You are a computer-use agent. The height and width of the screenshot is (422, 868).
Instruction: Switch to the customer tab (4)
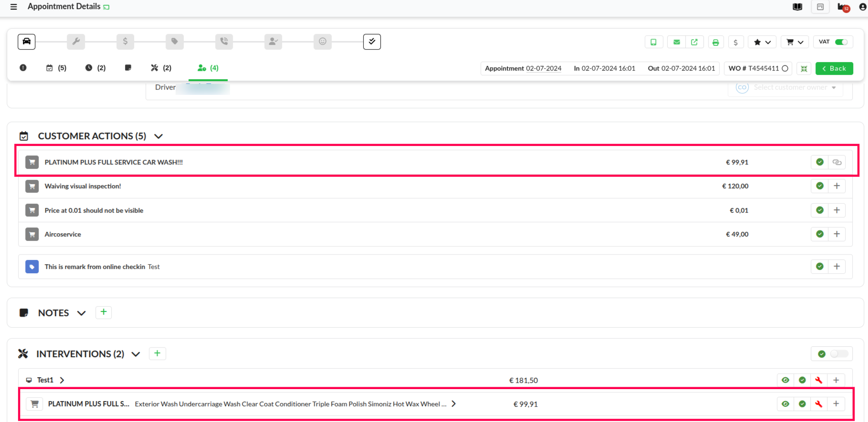[208, 68]
